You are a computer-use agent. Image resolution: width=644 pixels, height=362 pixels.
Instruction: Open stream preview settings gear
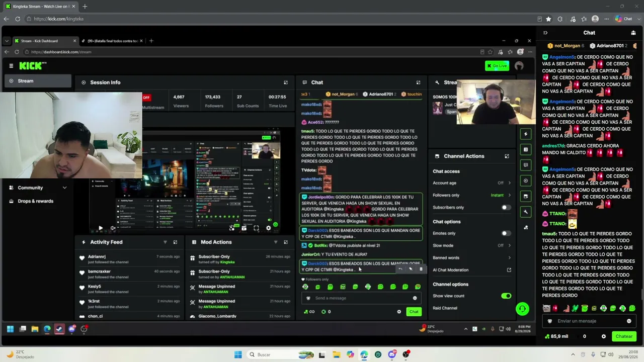268,228
